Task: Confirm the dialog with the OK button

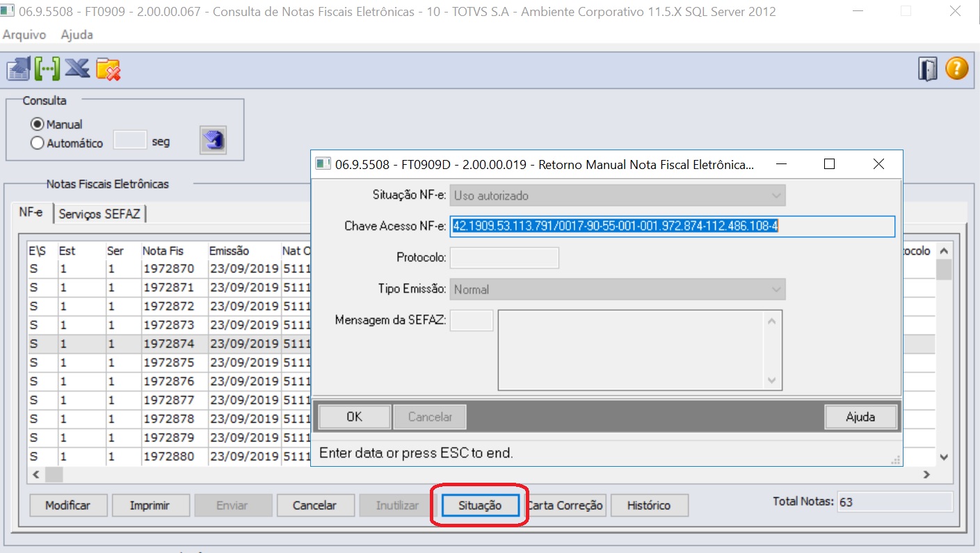Action: click(x=353, y=416)
